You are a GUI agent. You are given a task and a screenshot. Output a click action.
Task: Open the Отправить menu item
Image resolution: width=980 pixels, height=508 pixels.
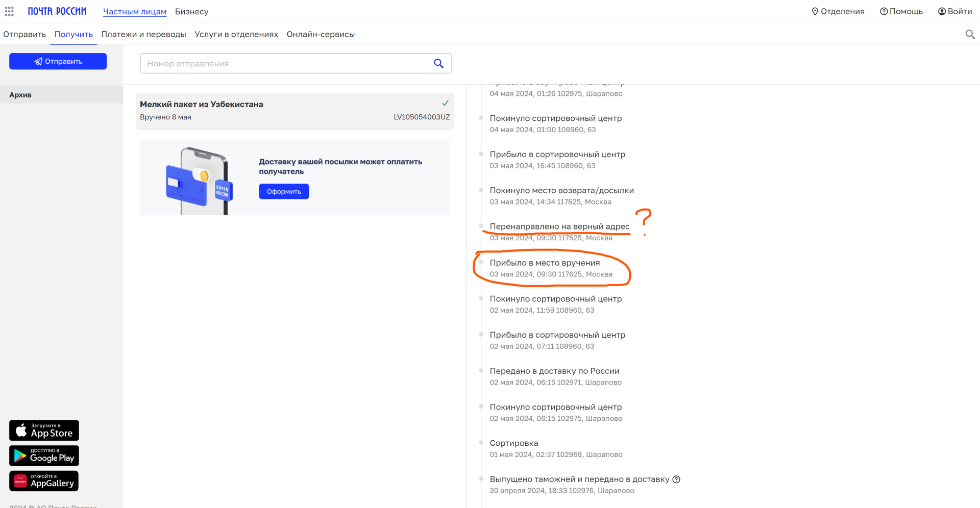(x=24, y=34)
